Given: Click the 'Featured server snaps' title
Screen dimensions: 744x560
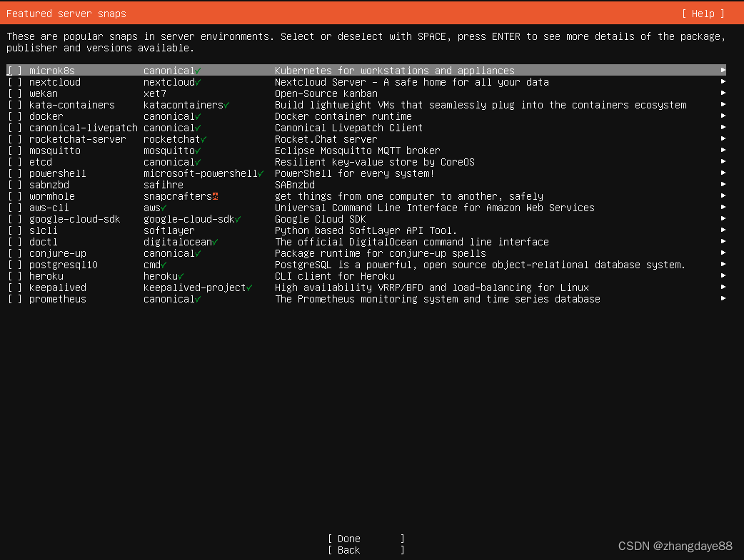Looking at the screenshot, I should (66, 14).
